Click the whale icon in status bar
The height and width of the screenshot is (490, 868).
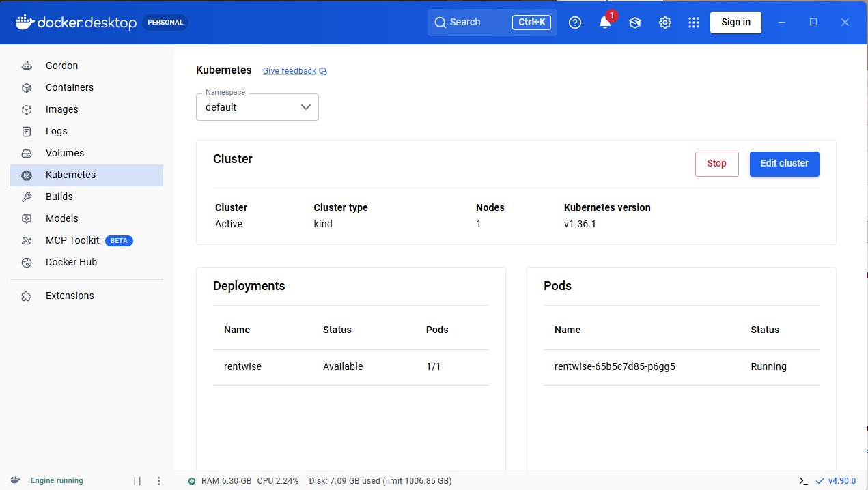[15, 480]
